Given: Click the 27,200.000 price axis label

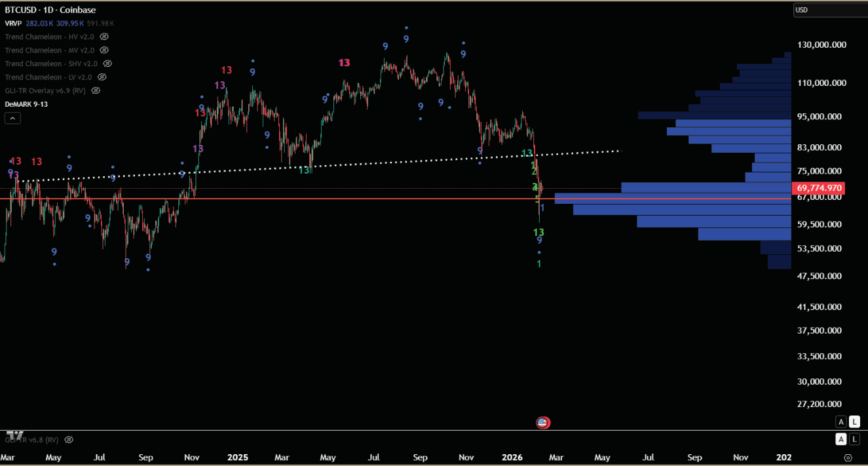Looking at the screenshot, I should pos(819,404).
